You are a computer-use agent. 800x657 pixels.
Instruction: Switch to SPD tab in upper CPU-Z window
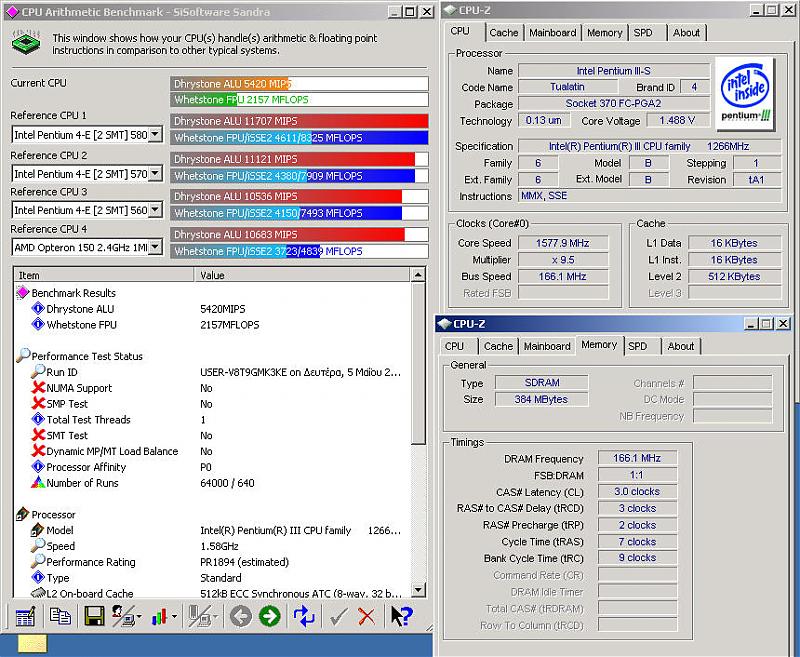[x=643, y=33]
